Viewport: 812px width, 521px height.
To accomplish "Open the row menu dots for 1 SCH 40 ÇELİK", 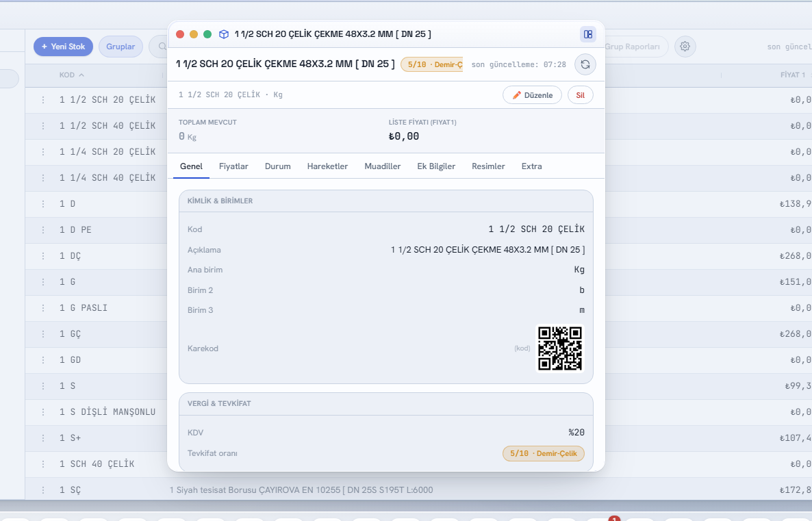I will 43,464.
